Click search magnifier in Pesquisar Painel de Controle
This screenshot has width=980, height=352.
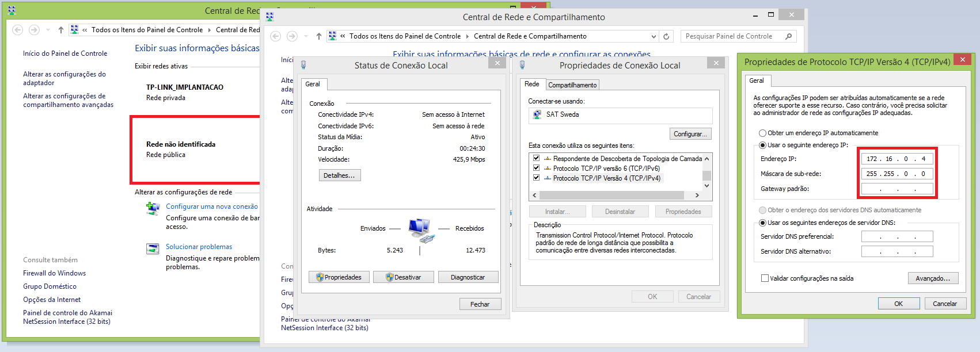coord(788,36)
